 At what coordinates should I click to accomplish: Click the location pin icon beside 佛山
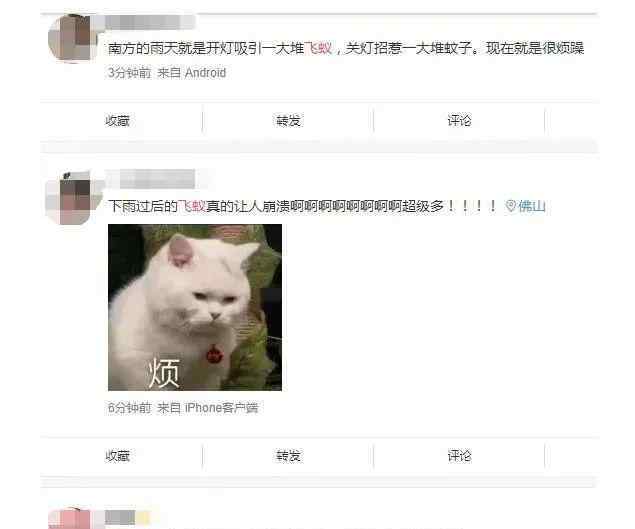(511, 206)
